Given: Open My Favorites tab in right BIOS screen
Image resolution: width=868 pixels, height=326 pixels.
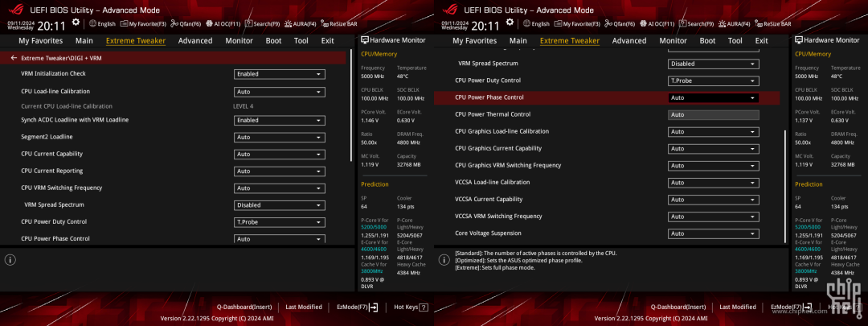Looking at the screenshot, I should [475, 40].
